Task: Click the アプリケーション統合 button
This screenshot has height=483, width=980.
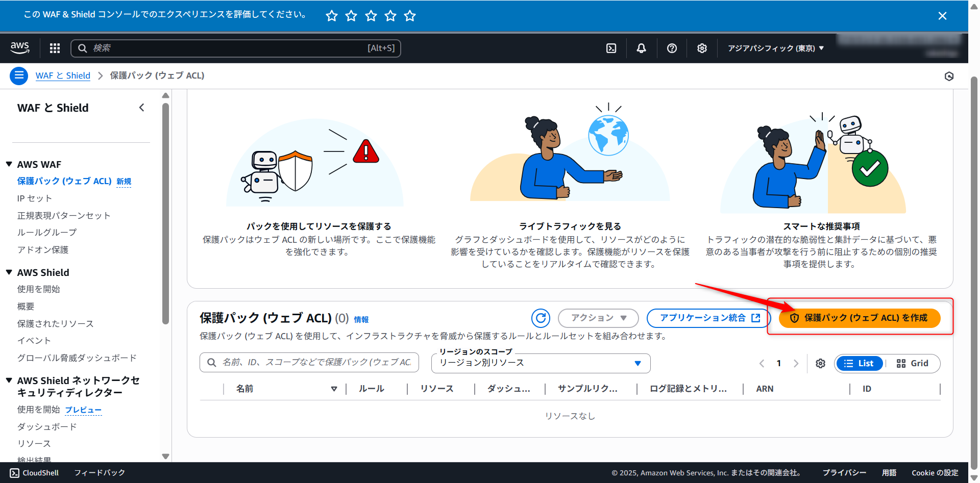Action: tap(709, 318)
